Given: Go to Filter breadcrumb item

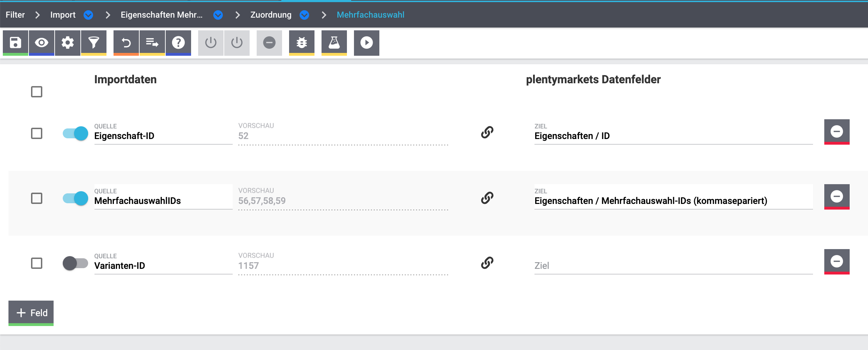Looking at the screenshot, I should click(x=15, y=15).
